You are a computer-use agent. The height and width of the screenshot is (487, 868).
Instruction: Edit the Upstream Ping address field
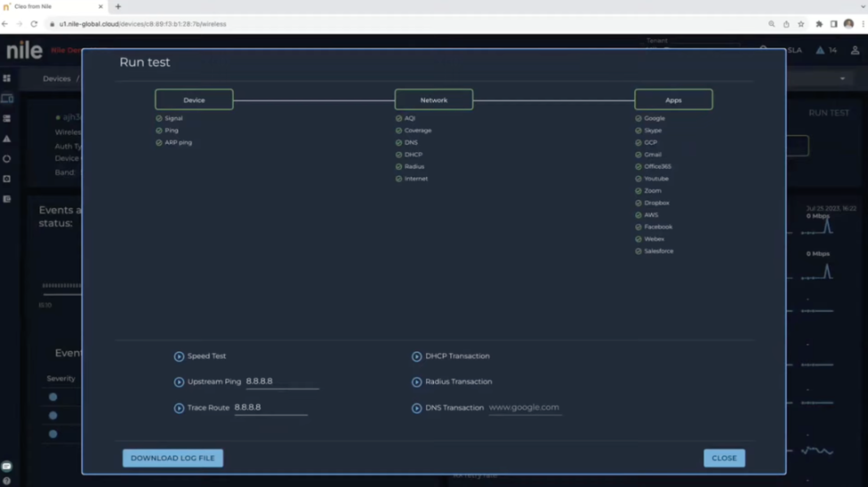[281, 382]
